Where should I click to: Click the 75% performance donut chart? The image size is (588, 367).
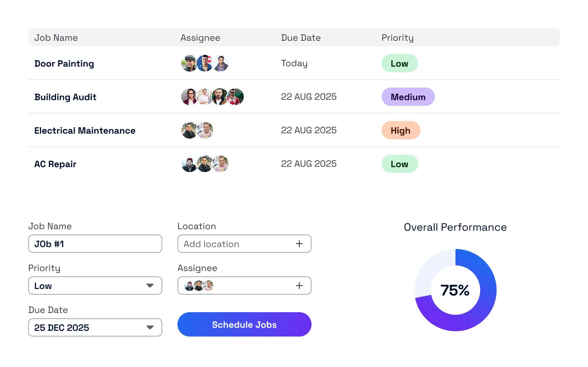[x=455, y=290]
